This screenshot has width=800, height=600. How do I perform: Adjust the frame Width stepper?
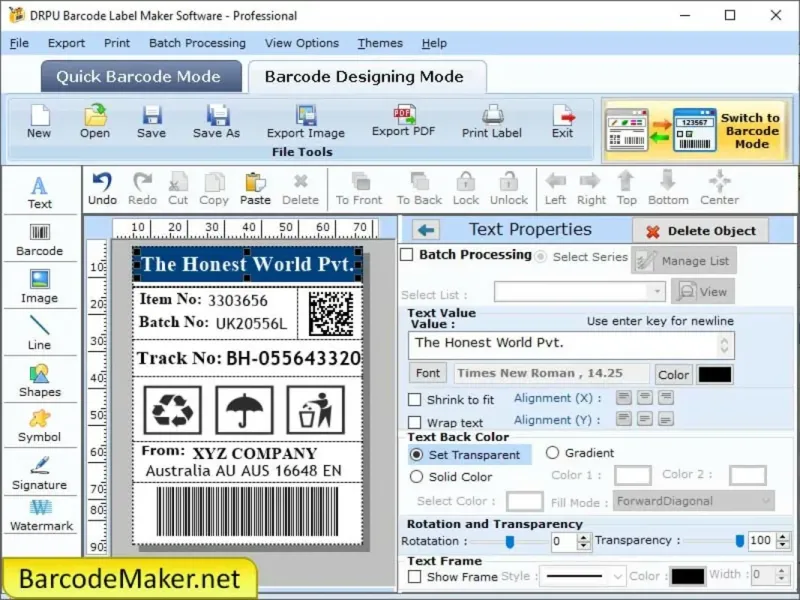click(781, 575)
